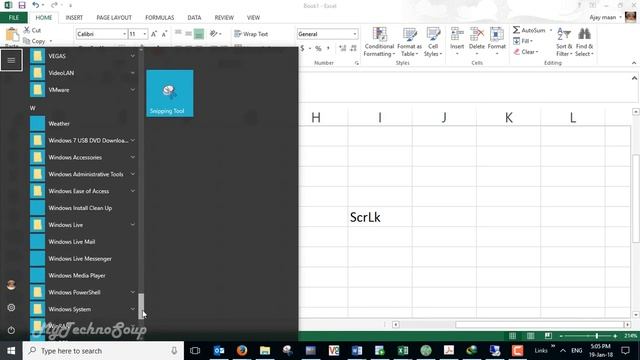Copy the selected cells
640x360 pixels.
point(35,41)
